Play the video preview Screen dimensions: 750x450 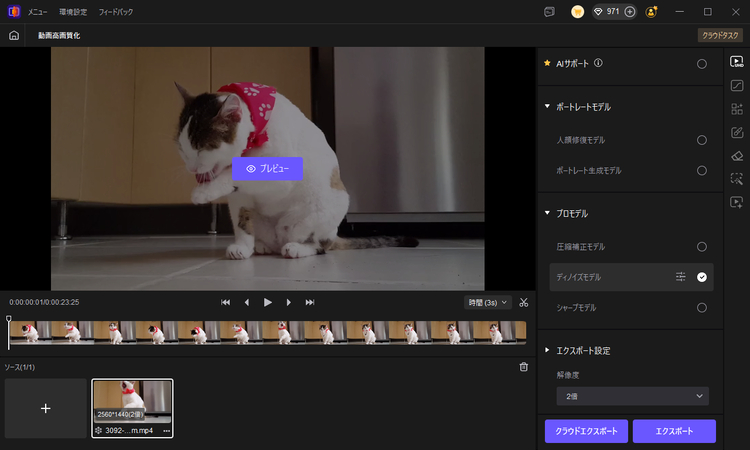pyautogui.click(x=268, y=302)
